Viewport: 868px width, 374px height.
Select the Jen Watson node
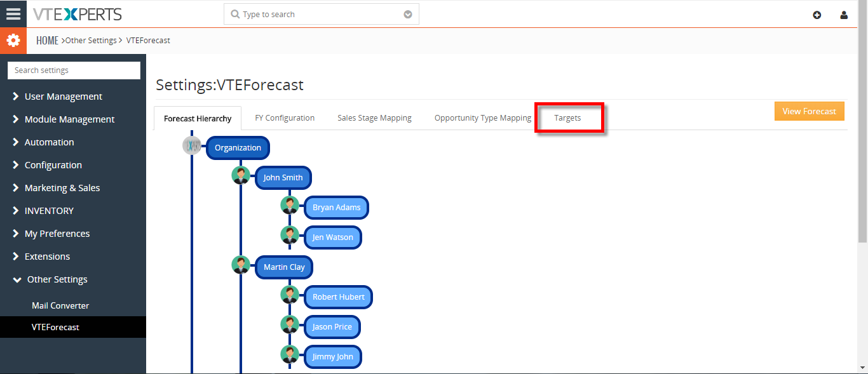[332, 237]
